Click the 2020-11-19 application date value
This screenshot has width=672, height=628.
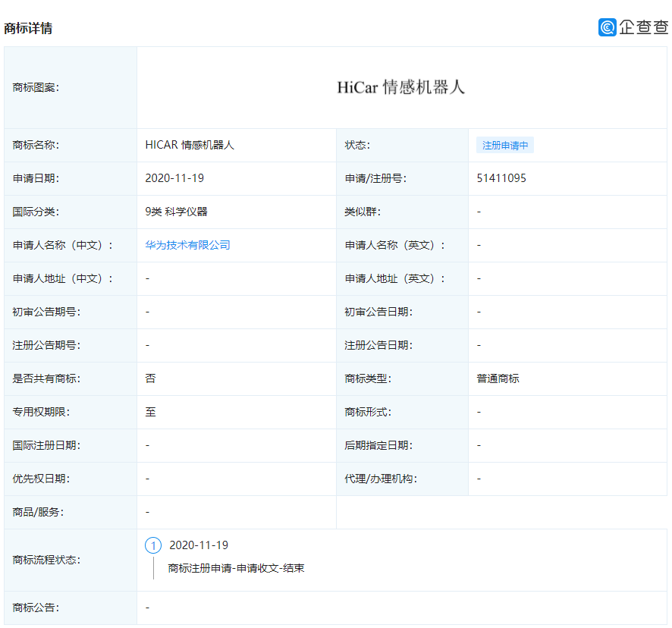point(174,178)
